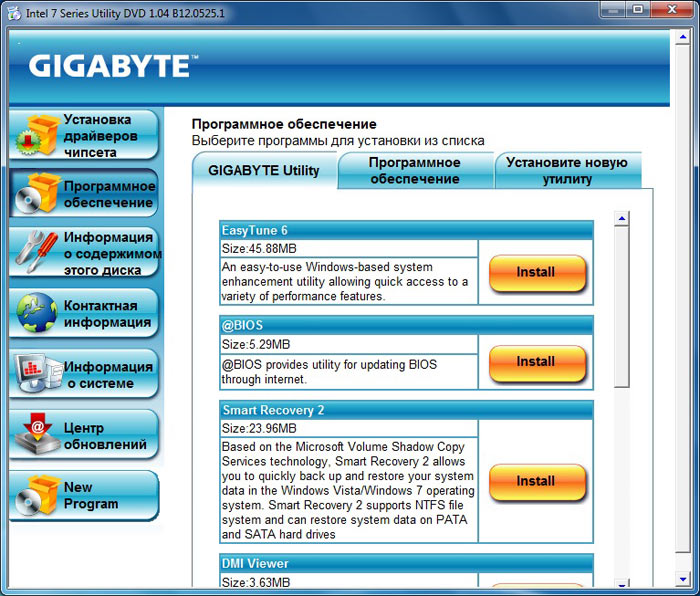Open Установка драйверов чипсета section
The width and height of the screenshot is (700, 596).
(84, 135)
